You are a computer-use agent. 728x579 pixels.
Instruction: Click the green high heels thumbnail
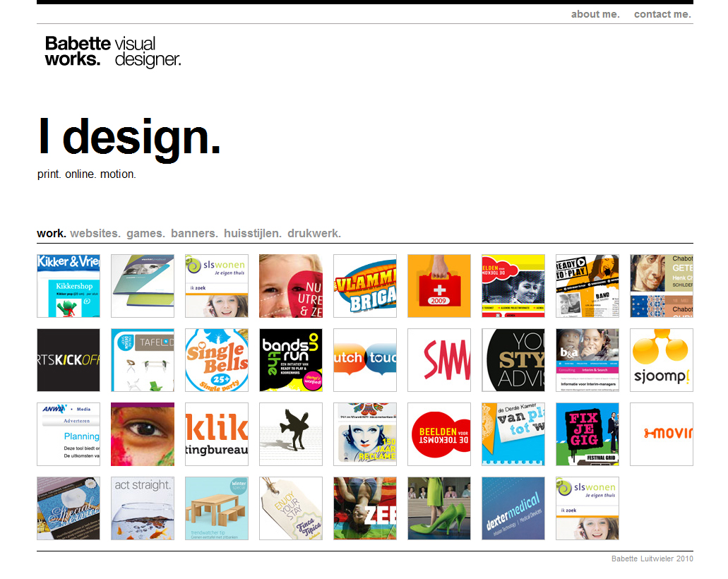tap(439, 508)
